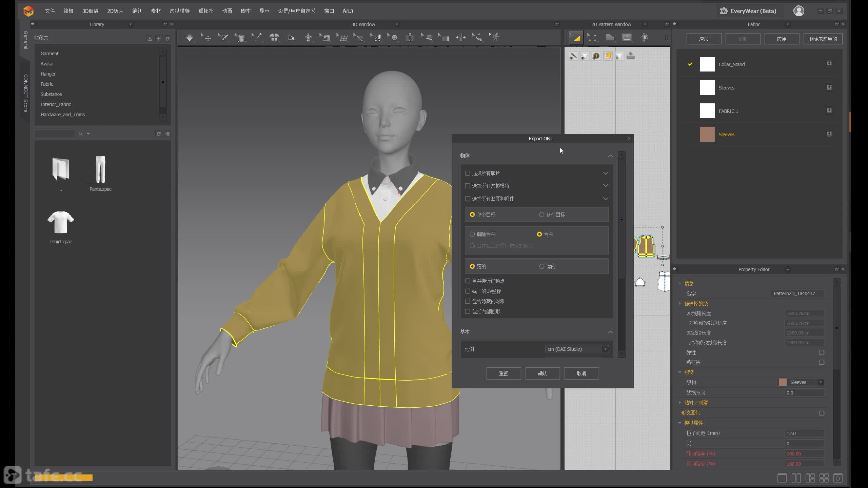Toggle show seamlines icon in 2D window
868x488 pixels.
[x=573, y=56]
